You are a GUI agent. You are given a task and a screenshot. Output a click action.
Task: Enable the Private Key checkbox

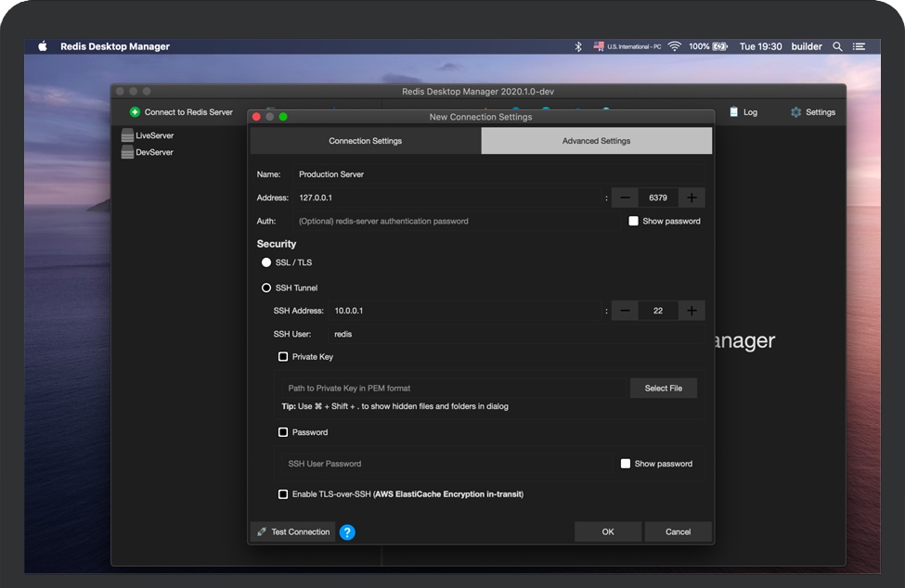284,357
